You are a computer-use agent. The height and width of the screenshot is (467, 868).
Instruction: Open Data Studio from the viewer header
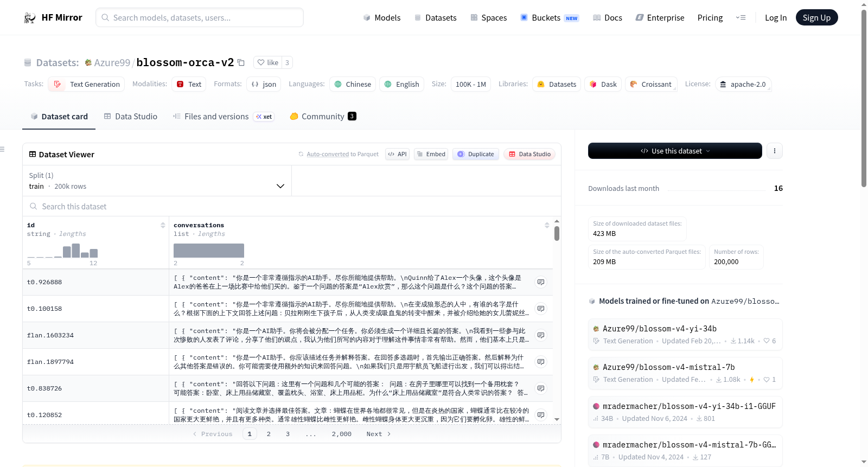click(529, 154)
